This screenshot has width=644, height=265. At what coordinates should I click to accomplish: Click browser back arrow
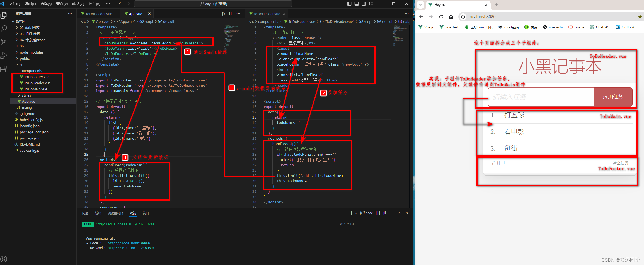point(421,17)
